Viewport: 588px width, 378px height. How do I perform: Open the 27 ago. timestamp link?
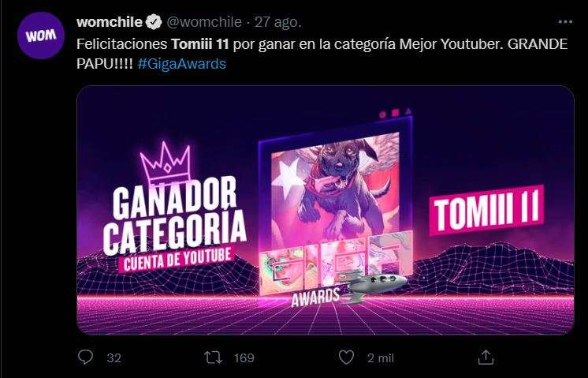(x=278, y=23)
